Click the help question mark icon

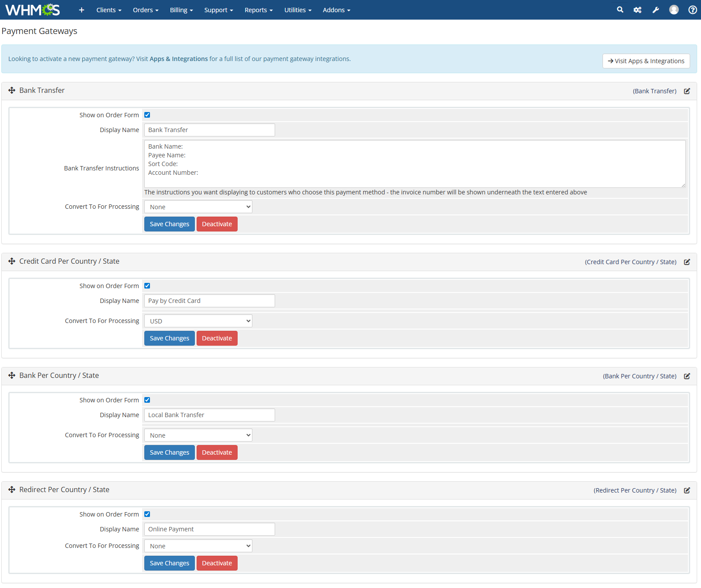[x=692, y=10]
